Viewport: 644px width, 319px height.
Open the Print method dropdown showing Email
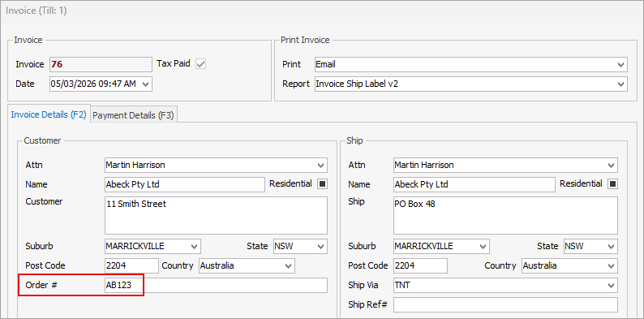pos(620,65)
